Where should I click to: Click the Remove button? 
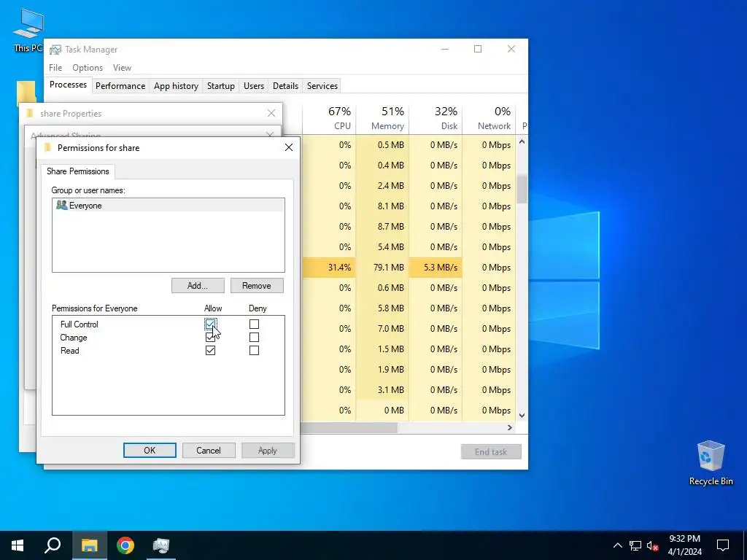tap(257, 286)
